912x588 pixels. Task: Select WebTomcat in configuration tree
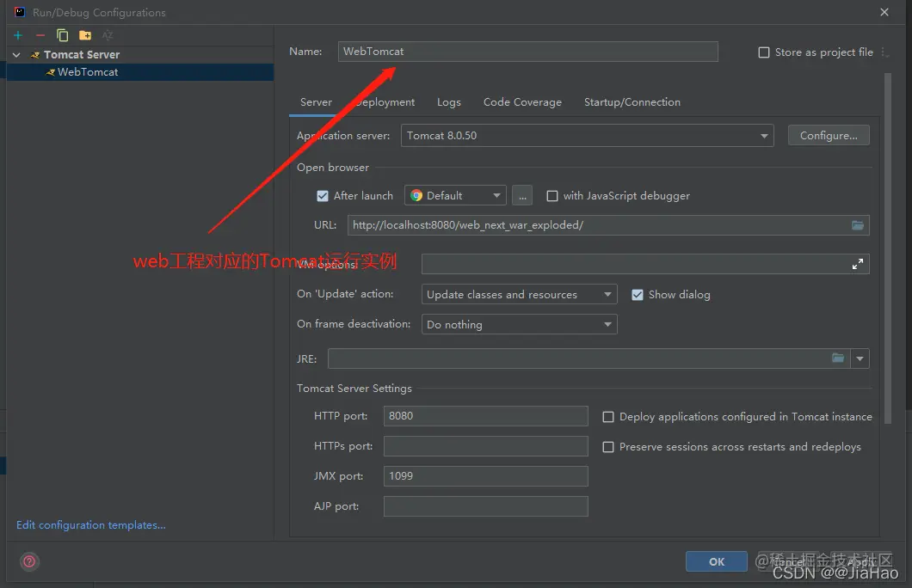(139, 72)
